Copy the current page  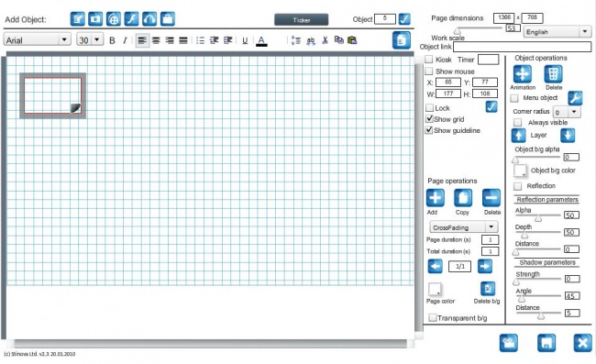click(463, 198)
